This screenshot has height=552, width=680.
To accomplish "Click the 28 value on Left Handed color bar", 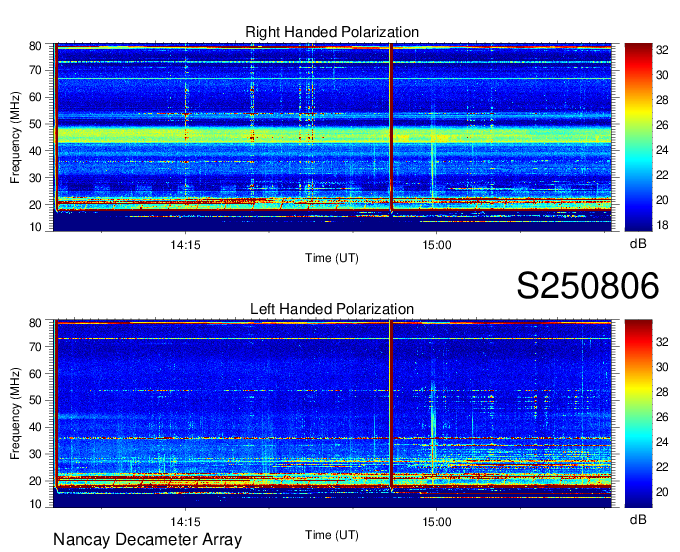I will coord(662,392).
